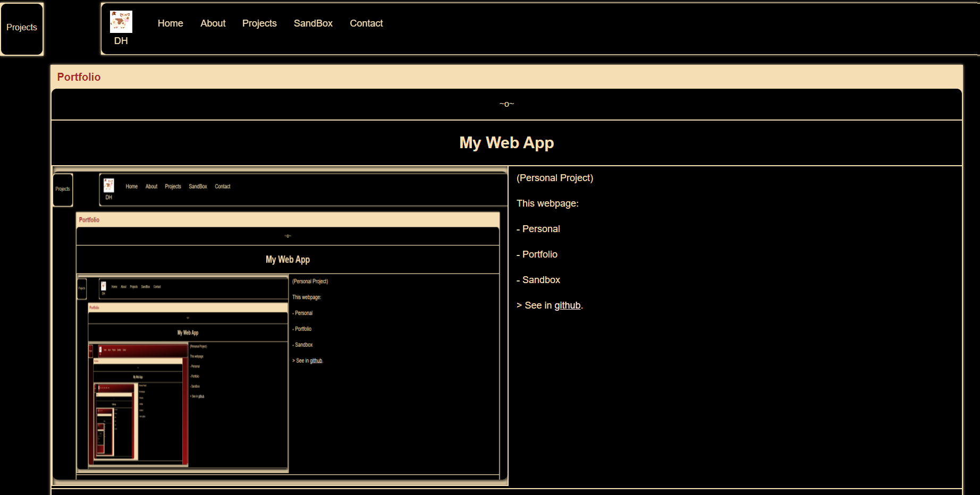Go to the About page in the navbar

pyautogui.click(x=213, y=23)
